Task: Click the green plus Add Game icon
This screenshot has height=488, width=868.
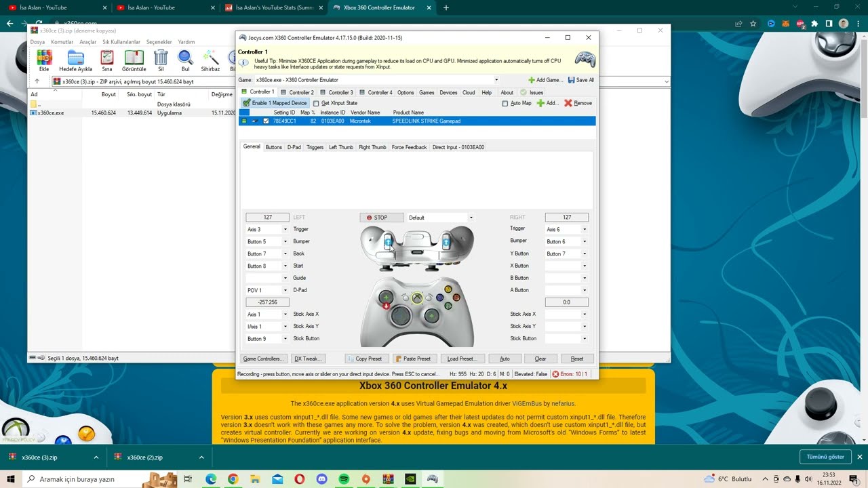Action: (x=532, y=80)
